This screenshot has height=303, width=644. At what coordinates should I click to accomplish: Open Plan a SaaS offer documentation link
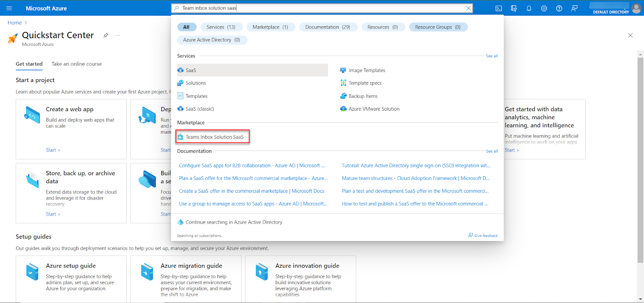pos(254,178)
